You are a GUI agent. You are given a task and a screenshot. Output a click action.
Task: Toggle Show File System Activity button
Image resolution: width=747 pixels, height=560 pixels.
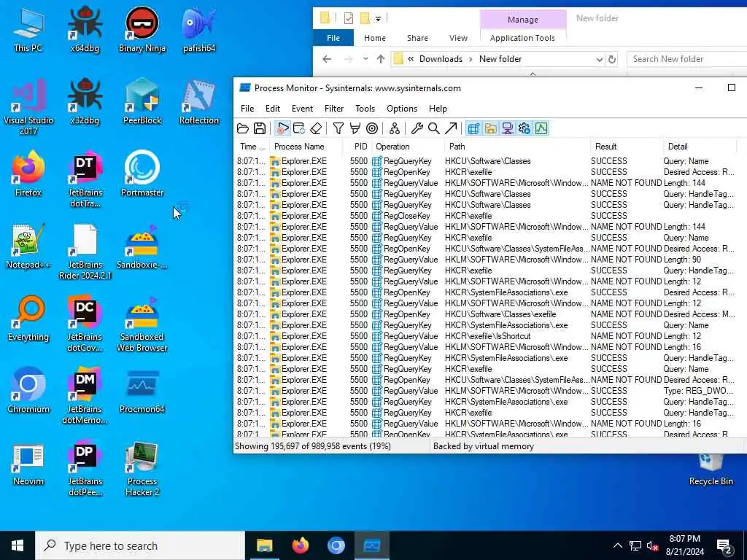tap(490, 128)
